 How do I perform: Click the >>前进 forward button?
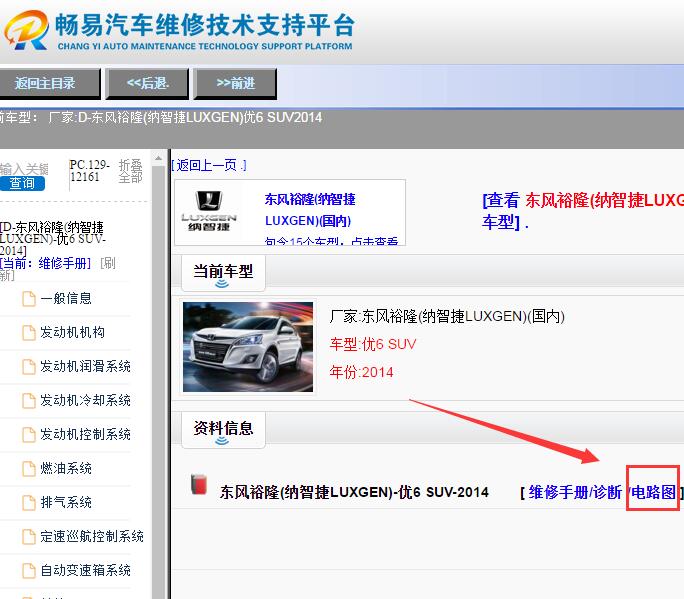(x=236, y=83)
